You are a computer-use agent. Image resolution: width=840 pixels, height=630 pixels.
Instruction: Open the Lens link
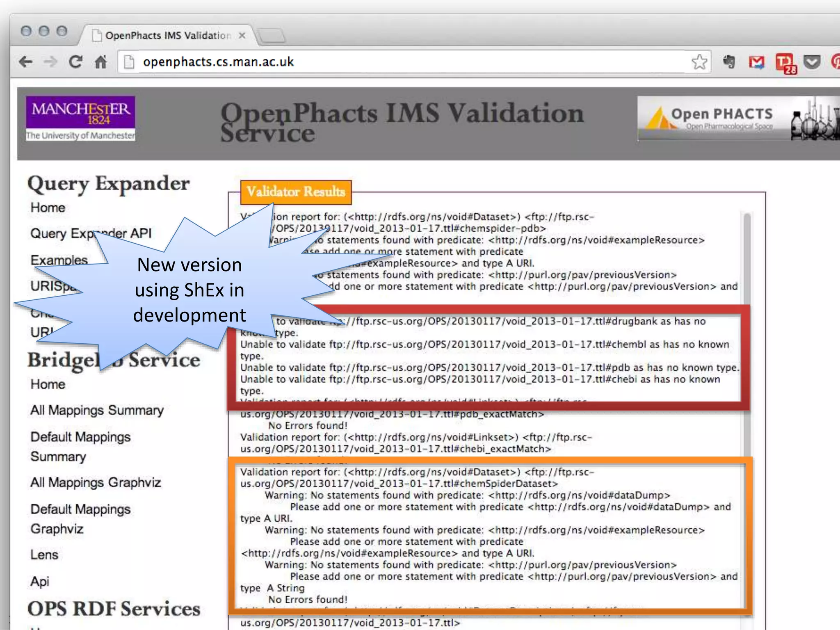tap(44, 555)
